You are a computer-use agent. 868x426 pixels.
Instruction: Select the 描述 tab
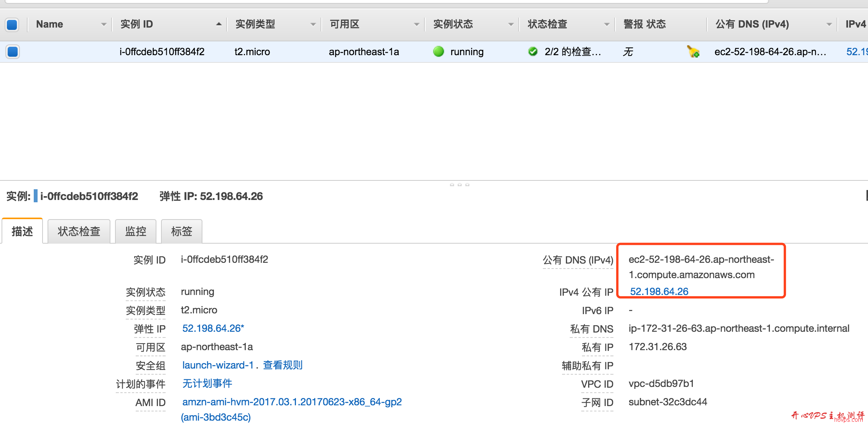22,231
